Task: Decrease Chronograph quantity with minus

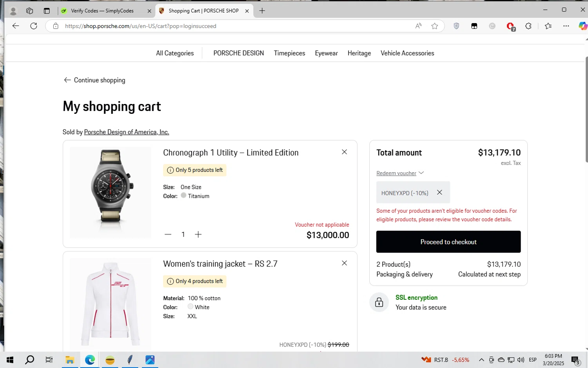Action: pyautogui.click(x=168, y=234)
